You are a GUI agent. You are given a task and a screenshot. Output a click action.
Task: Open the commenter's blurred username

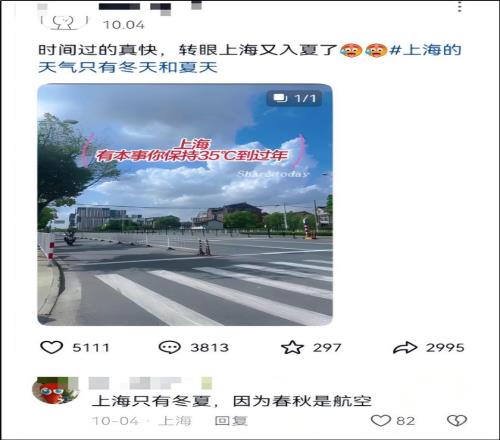click(150, 383)
